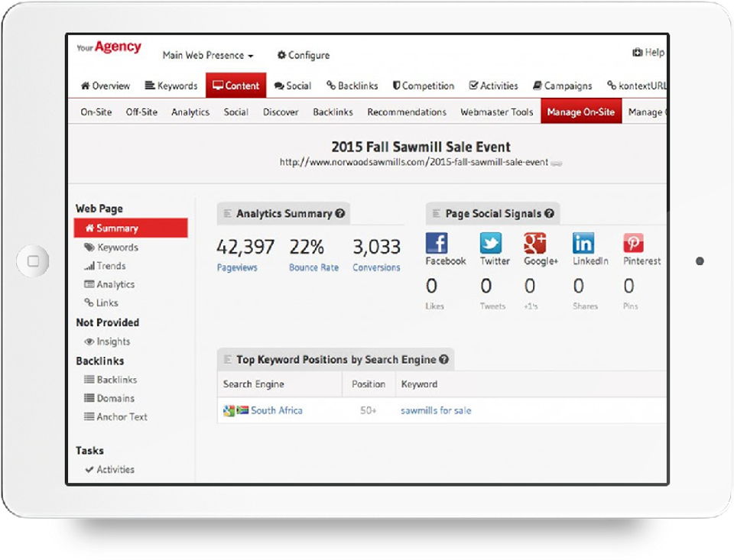Open the Pageviews link
Viewport: 734px width, 560px height.
pos(237,268)
